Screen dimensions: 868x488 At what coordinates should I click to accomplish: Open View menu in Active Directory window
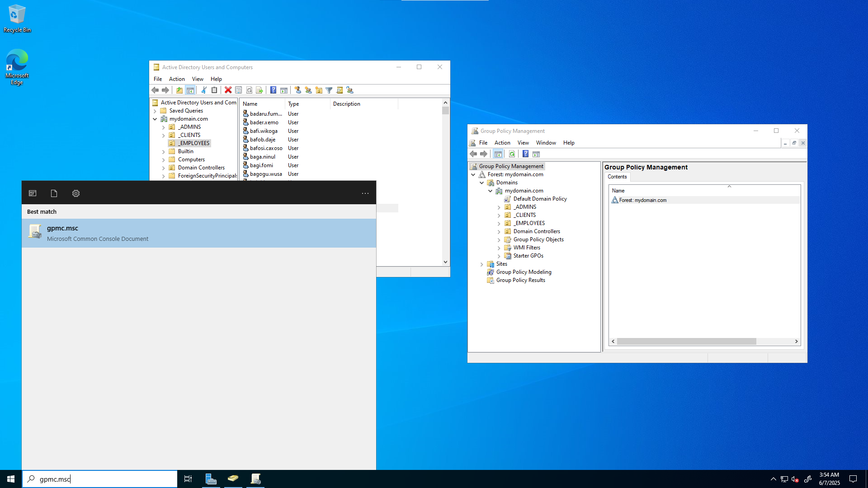coord(198,79)
